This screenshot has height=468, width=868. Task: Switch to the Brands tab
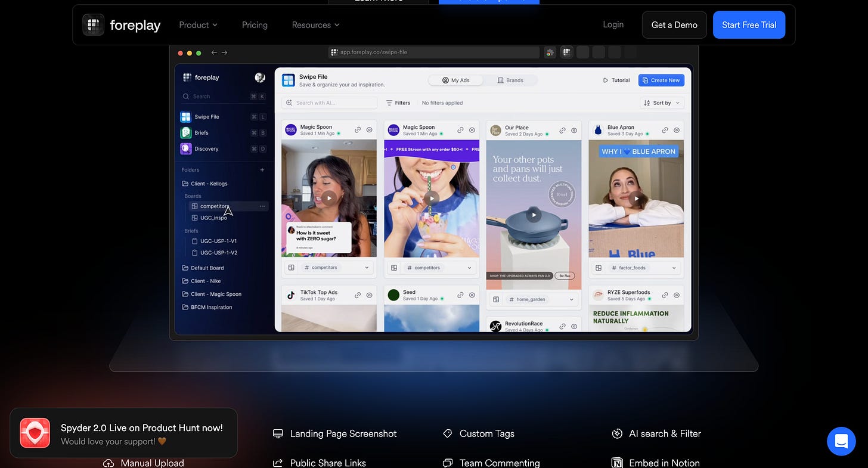click(x=510, y=80)
